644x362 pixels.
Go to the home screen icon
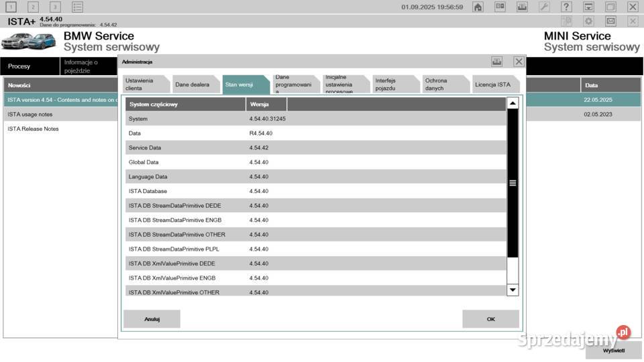point(478,7)
